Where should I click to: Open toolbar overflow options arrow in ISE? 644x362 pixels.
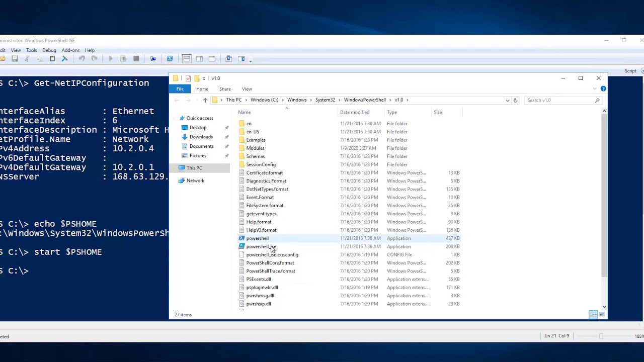click(x=251, y=60)
